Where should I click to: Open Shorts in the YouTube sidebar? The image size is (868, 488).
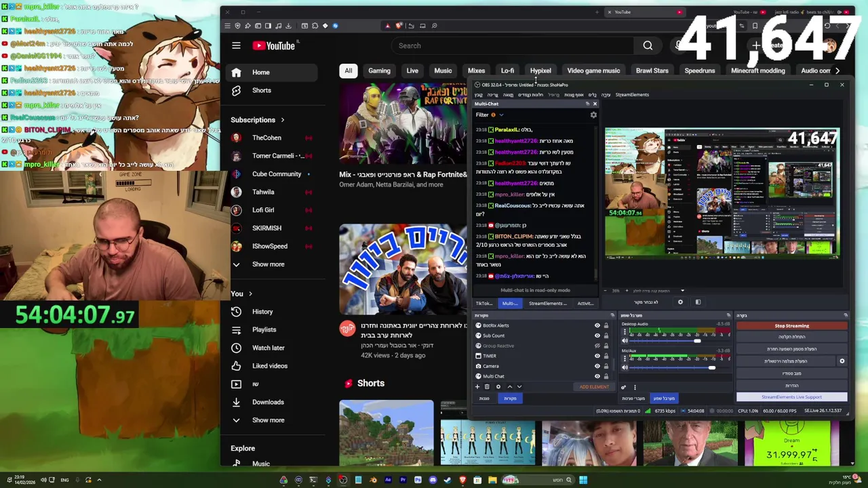pos(261,90)
